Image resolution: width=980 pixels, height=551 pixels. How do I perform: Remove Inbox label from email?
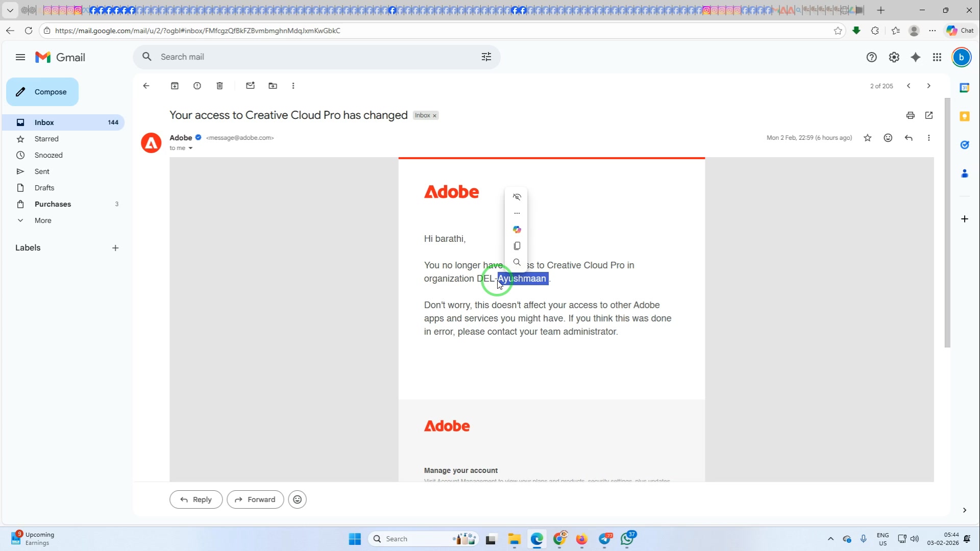tap(434, 116)
